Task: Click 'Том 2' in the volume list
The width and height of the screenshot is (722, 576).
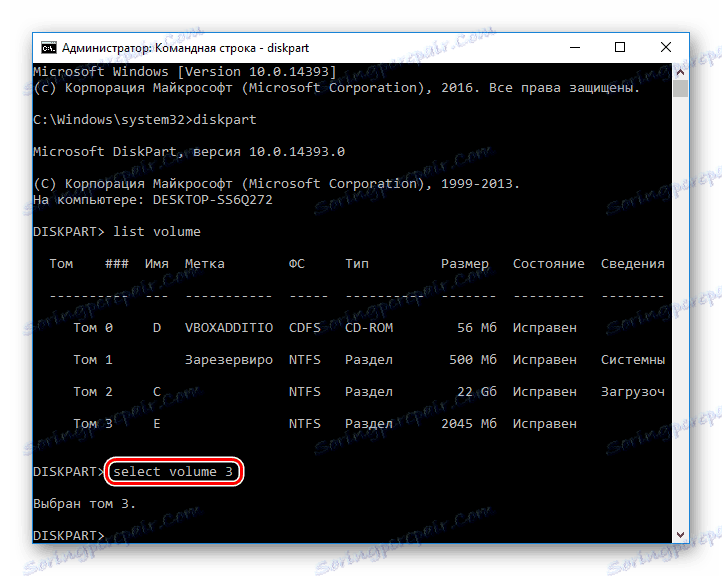Action: click(93, 392)
